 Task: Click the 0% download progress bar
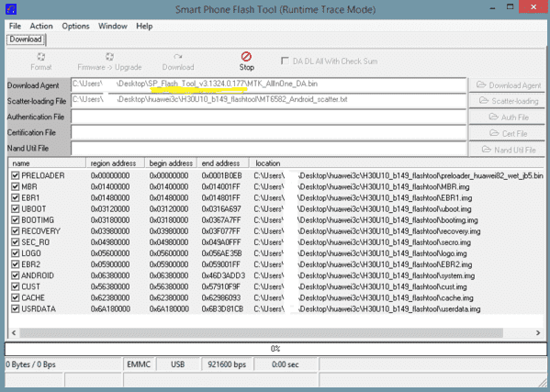(x=275, y=349)
